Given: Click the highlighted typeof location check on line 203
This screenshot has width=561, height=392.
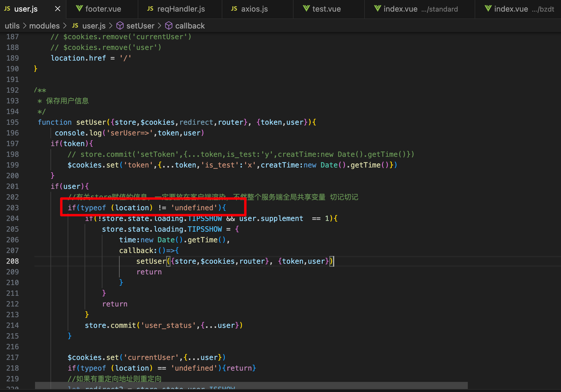Looking at the screenshot, I should click(x=147, y=208).
